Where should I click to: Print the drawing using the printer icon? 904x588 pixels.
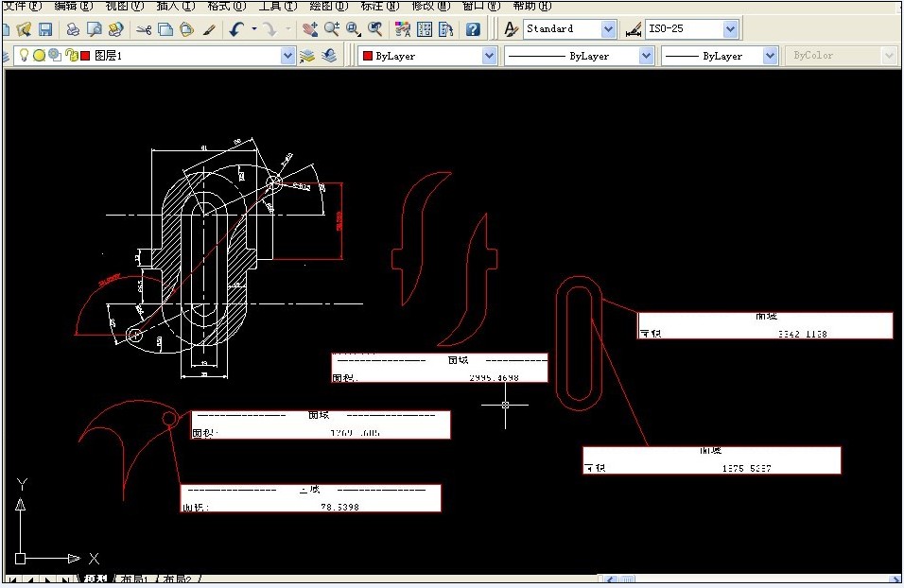tap(73, 28)
